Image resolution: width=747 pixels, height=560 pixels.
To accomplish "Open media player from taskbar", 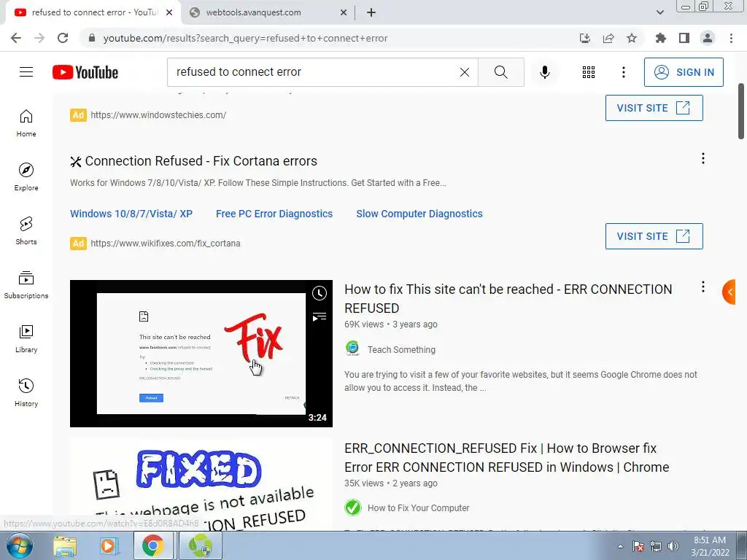I will [x=109, y=546].
